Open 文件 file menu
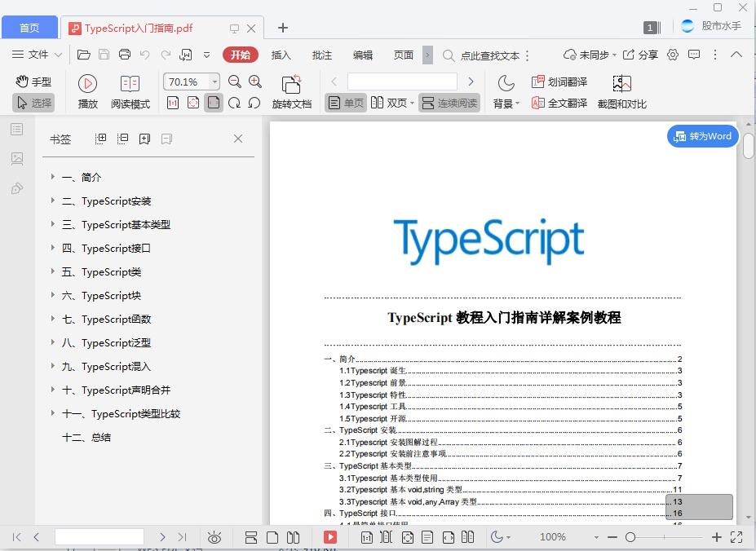Screen dimensions: 756x551 point(38,55)
